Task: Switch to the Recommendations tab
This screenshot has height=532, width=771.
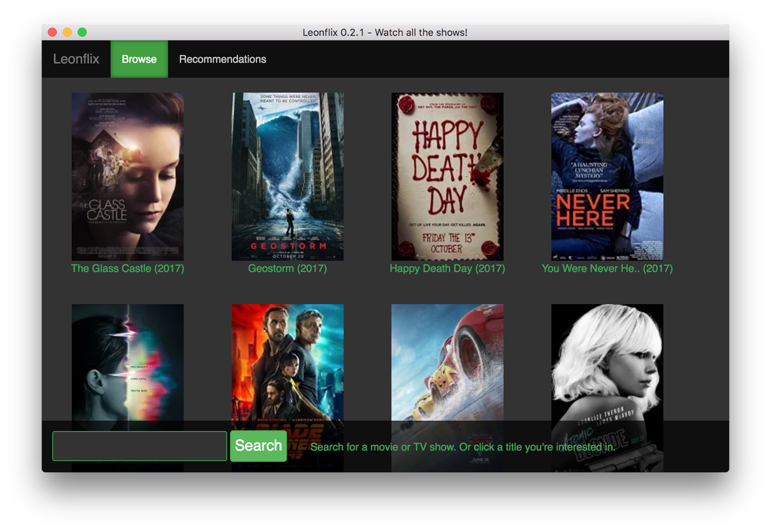Action: coord(223,59)
